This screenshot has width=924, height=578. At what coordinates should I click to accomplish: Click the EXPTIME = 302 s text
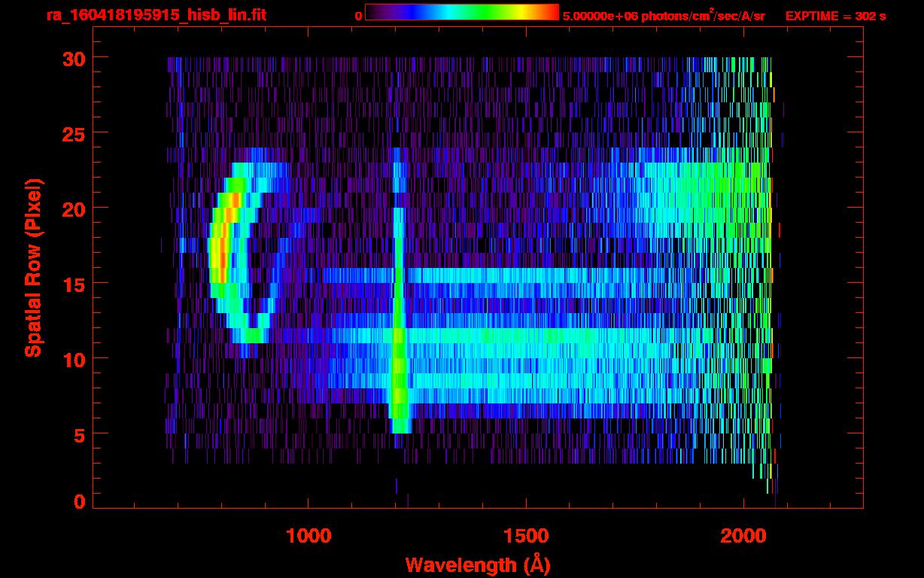(835, 16)
